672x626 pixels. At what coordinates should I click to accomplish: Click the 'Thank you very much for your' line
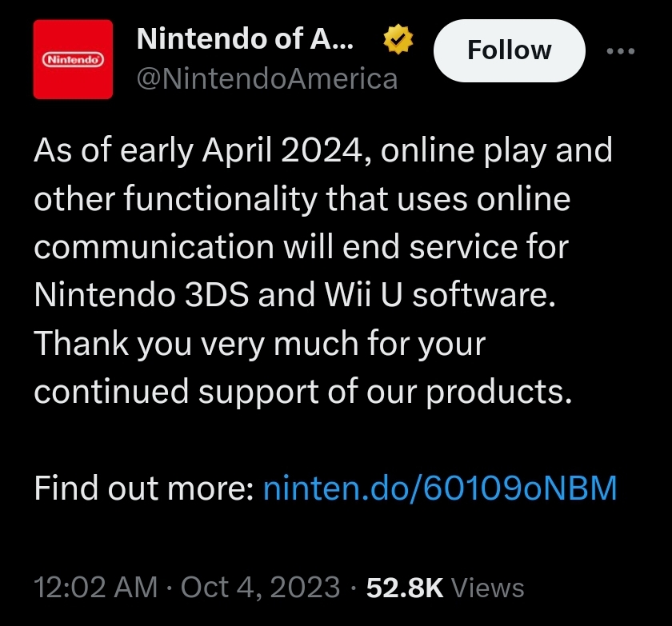[260, 345]
